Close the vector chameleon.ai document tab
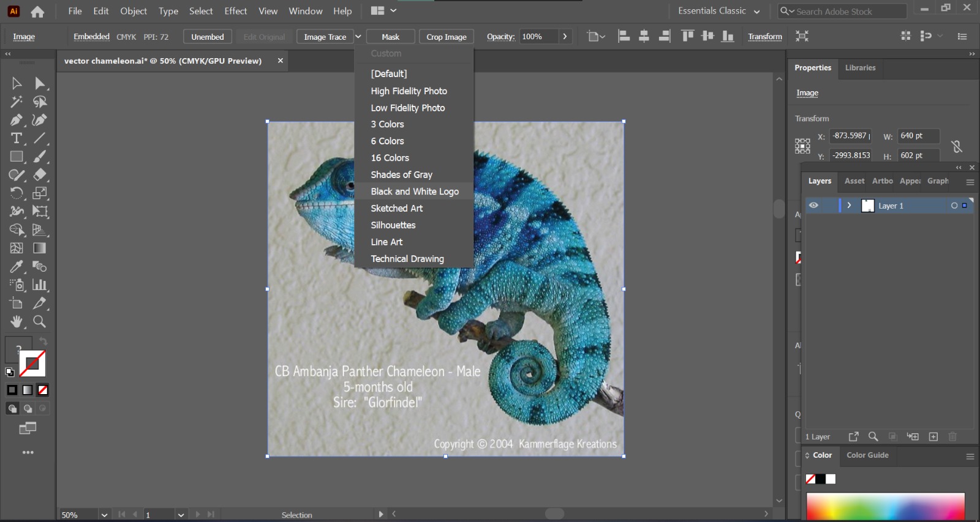980x522 pixels. 281,61
